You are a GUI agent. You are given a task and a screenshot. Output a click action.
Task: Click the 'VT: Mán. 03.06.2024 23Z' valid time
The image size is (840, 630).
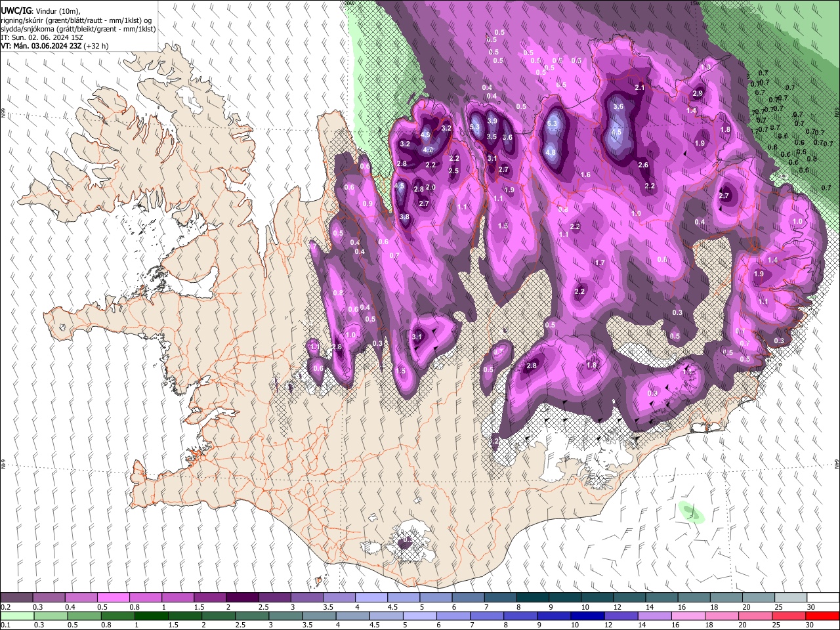[x=41, y=46]
